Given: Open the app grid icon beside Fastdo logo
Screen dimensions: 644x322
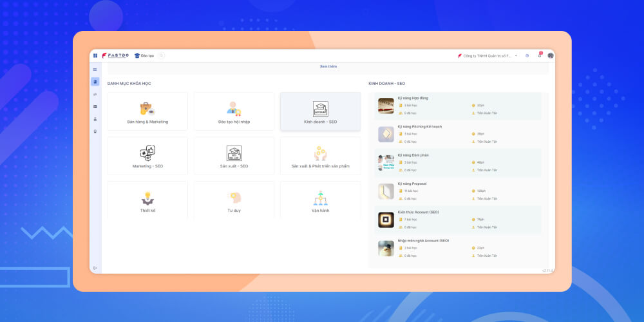Looking at the screenshot, I should (95, 55).
